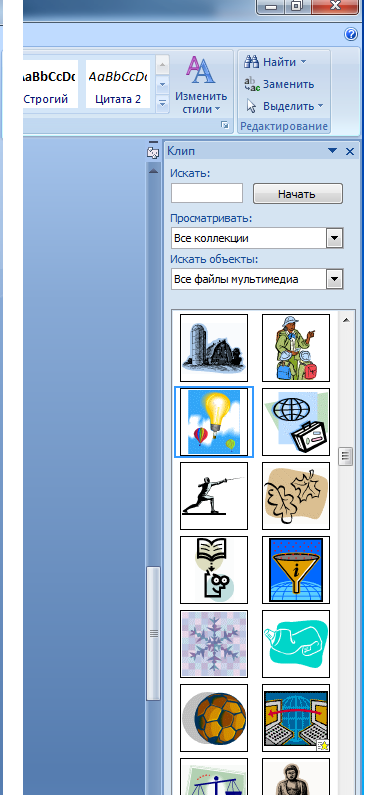Open the Изменить стили dropdown
Screen dimensions: 367x795
pyautogui.click(x=218, y=110)
